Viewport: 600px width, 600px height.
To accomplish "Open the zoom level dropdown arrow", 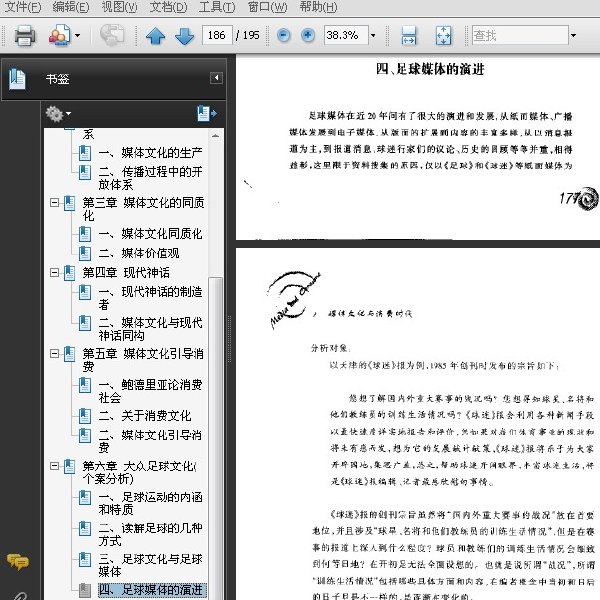I will (373, 36).
